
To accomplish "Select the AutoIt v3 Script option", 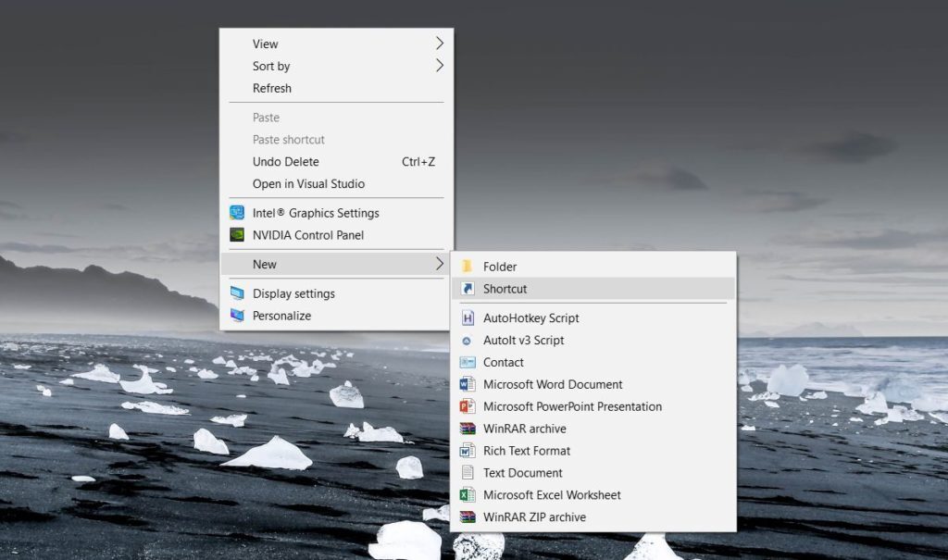I will [x=524, y=340].
